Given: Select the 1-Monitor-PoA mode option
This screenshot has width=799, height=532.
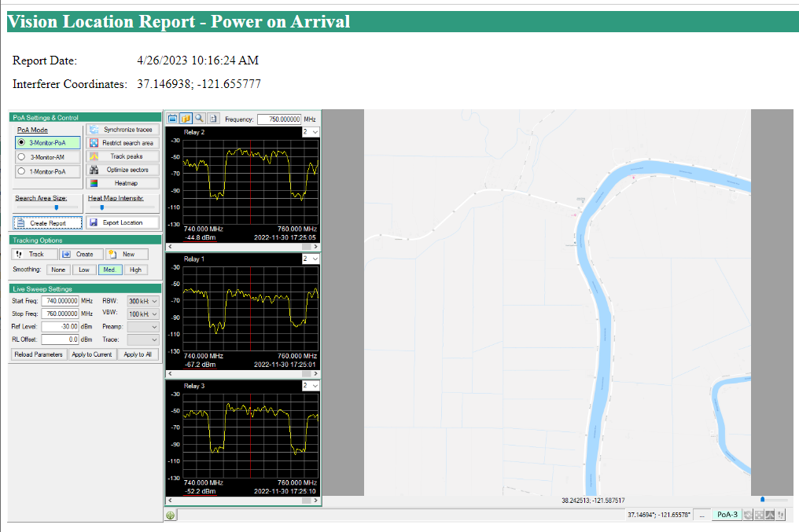Looking at the screenshot, I should [22, 171].
